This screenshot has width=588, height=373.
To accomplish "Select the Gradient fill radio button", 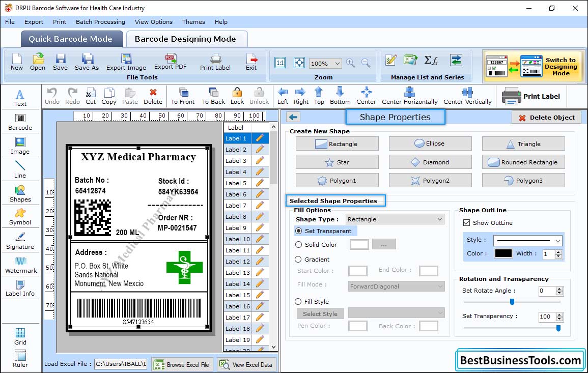I will [x=298, y=260].
